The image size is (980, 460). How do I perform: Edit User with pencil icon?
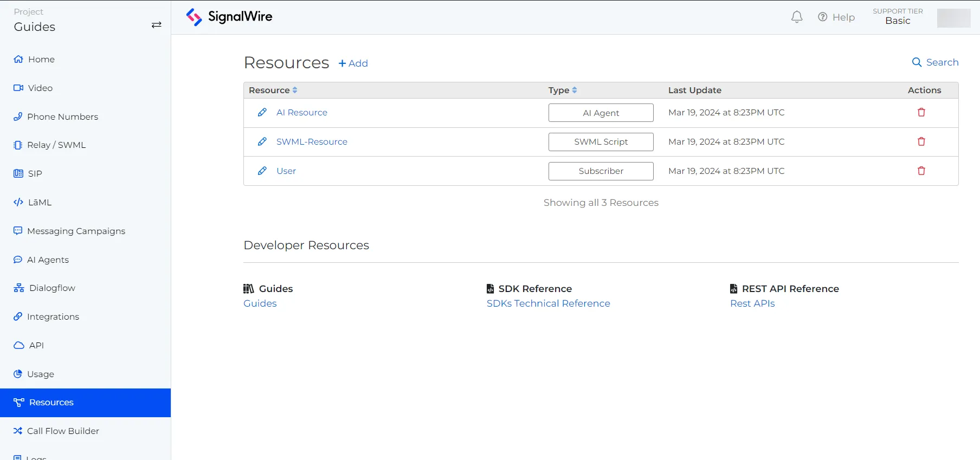click(x=262, y=171)
